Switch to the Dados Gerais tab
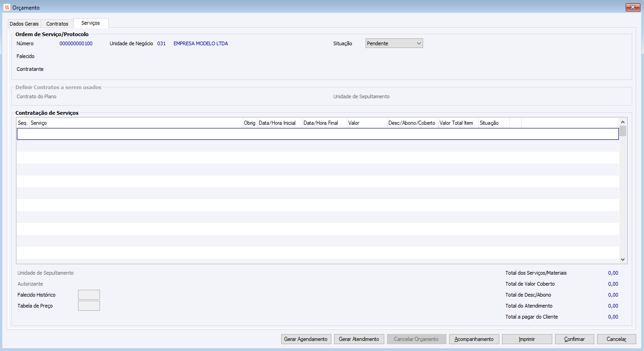The width and height of the screenshot is (644, 351). click(25, 23)
